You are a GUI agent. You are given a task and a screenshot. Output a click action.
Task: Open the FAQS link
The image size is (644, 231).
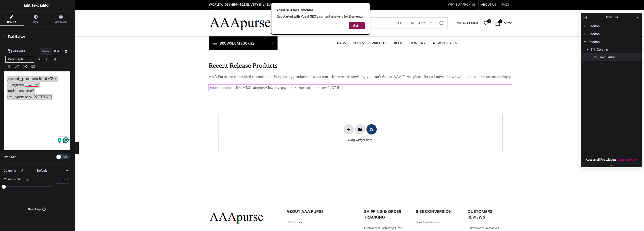point(505,5)
